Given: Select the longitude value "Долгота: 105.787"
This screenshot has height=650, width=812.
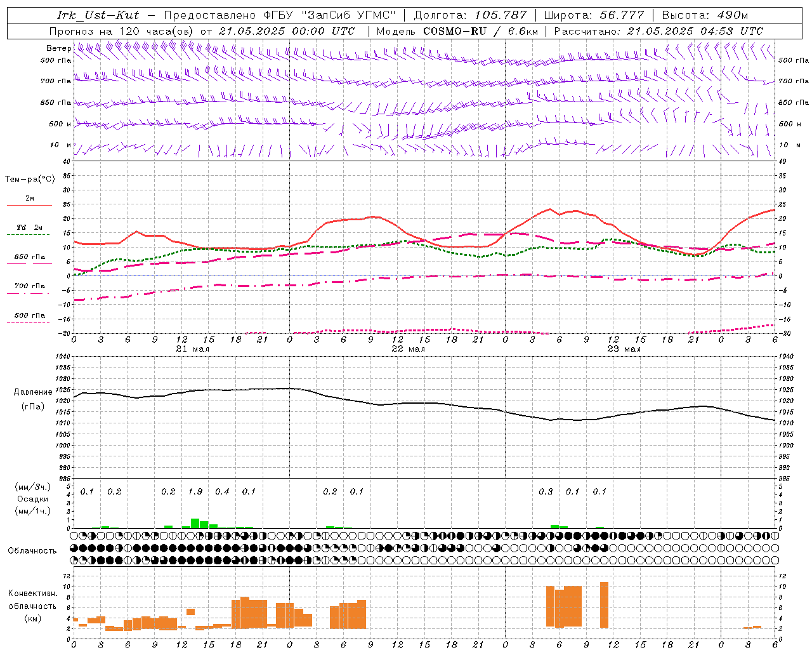Looking at the screenshot, I should [x=470, y=15].
